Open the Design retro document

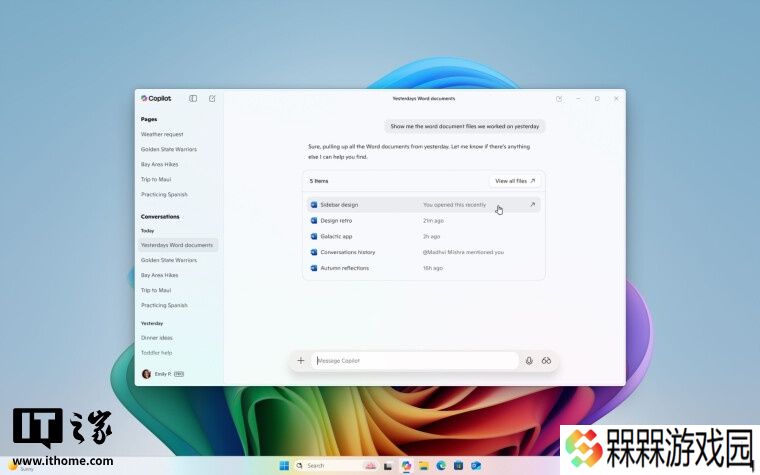pyautogui.click(x=424, y=221)
